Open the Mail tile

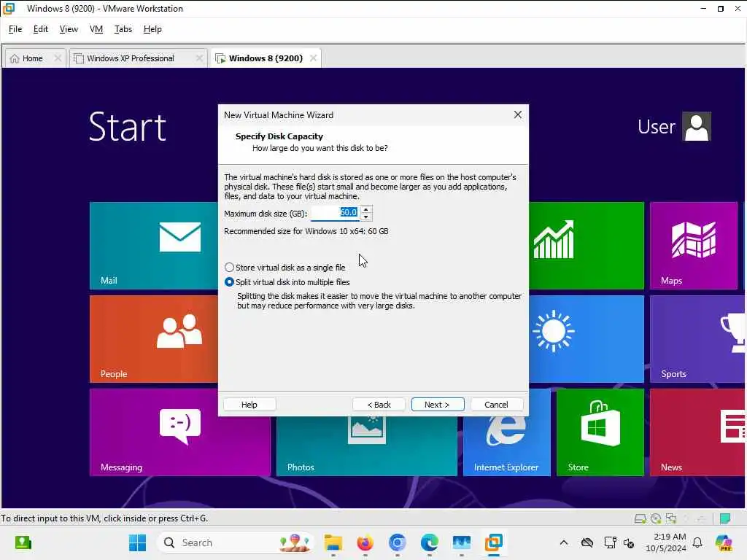(x=154, y=245)
